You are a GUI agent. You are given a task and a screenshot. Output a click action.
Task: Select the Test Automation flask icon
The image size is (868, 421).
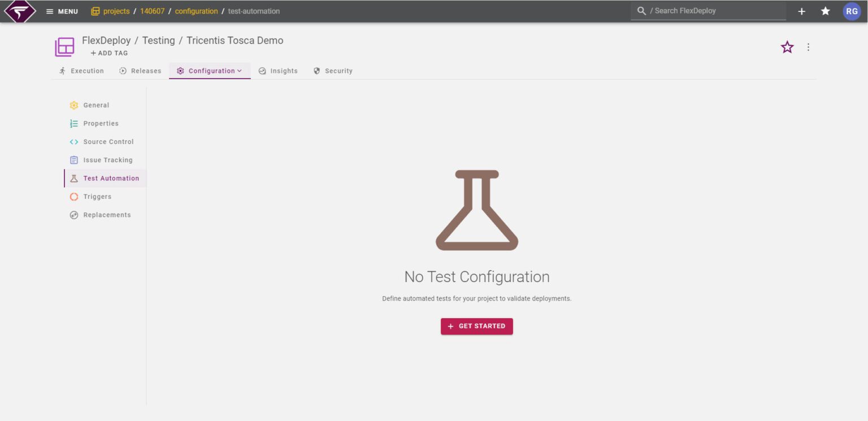[73, 178]
